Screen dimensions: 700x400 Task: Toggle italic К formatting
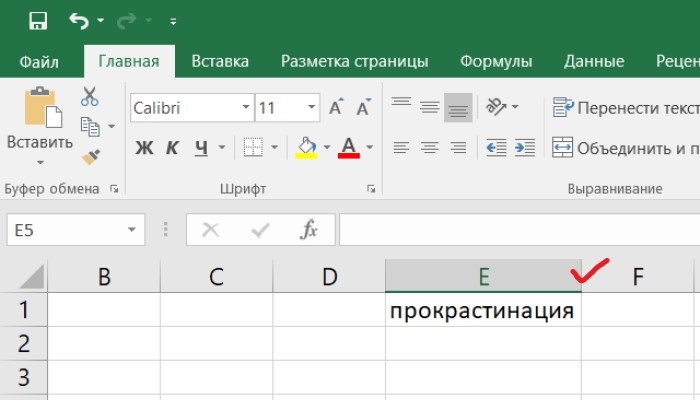(172, 147)
